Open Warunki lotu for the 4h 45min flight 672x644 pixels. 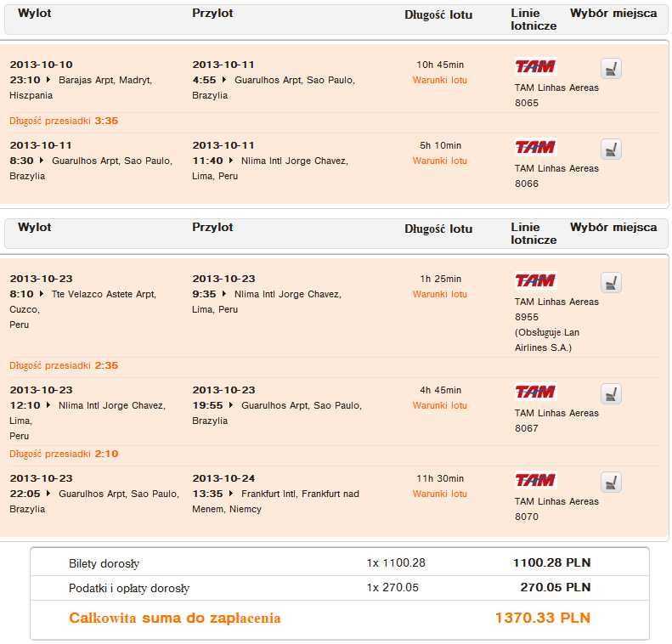coord(439,406)
